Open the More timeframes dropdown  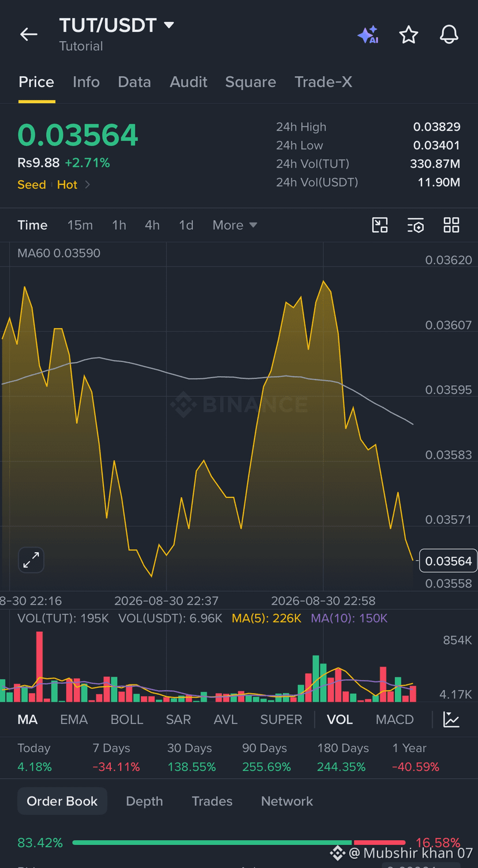pyautogui.click(x=234, y=225)
